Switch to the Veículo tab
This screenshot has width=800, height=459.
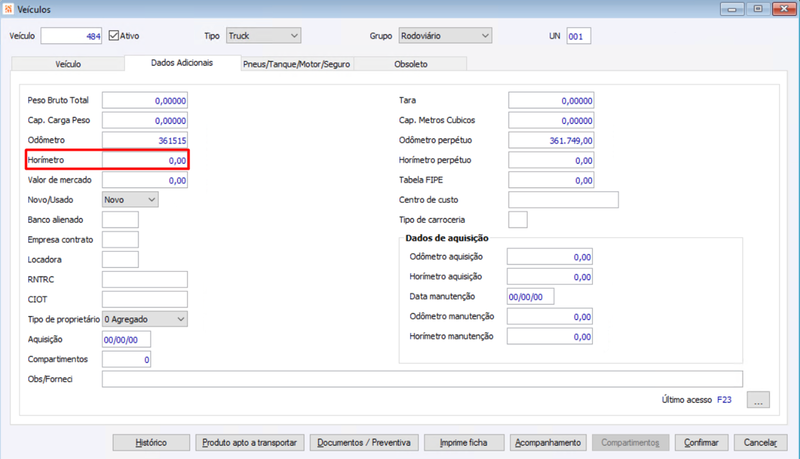[68, 64]
